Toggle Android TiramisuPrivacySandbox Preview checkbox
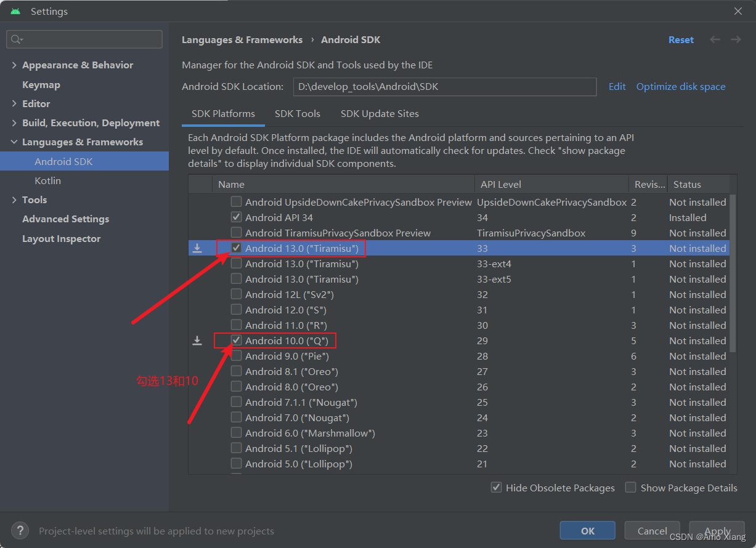The image size is (756, 548). point(236,233)
